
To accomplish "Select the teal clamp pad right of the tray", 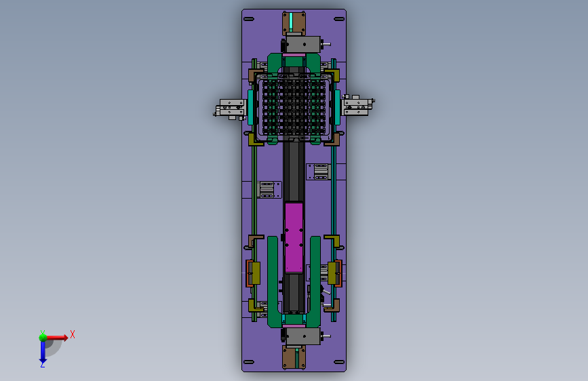I will (x=337, y=107).
